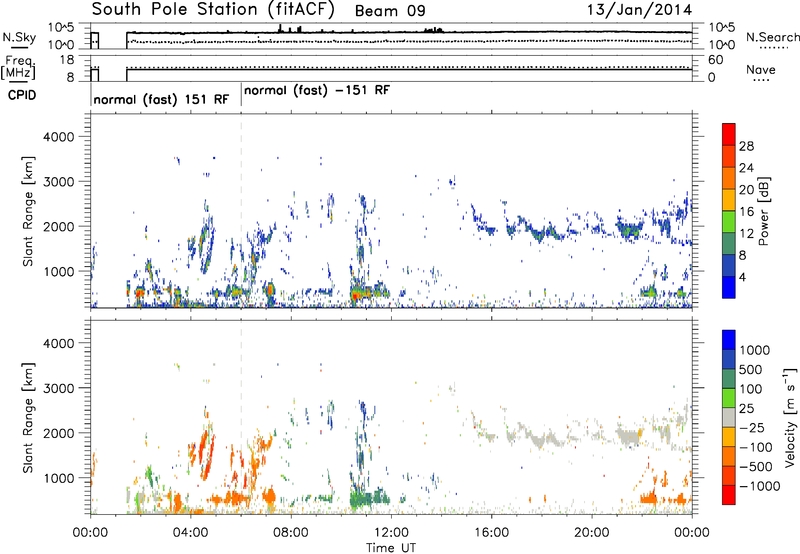This screenshot has height=554, width=800.
Task: Click the '-25' velocity colorbar tick
Action: (752, 428)
